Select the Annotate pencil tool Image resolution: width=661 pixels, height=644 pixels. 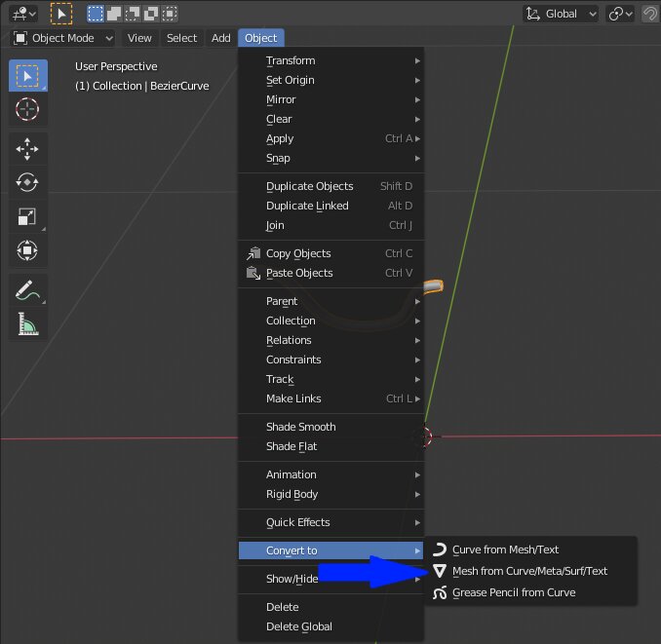[x=27, y=290]
